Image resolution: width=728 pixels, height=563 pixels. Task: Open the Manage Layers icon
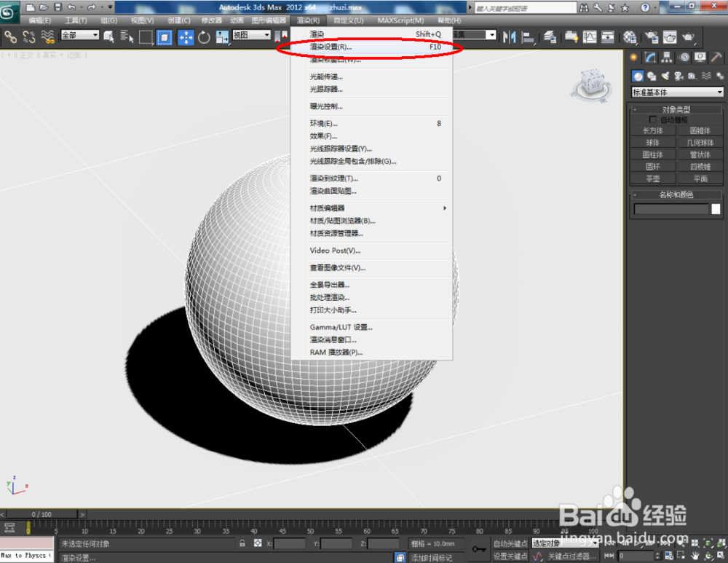(x=550, y=36)
